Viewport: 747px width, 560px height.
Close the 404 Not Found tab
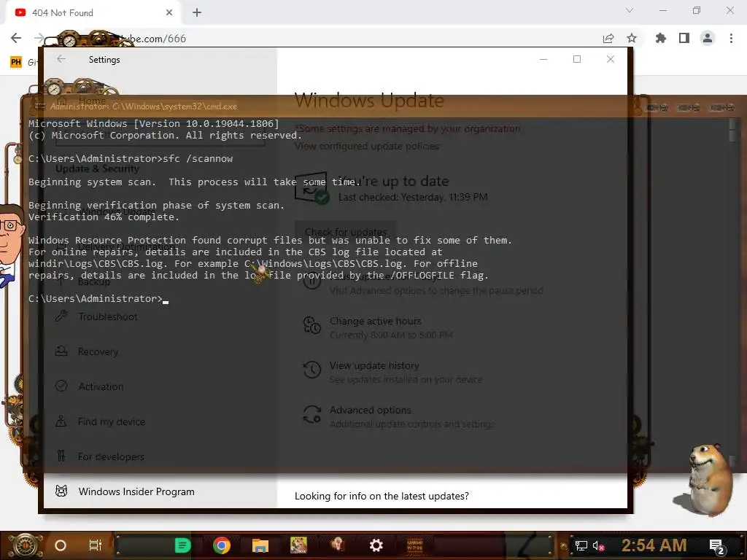pyautogui.click(x=169, y=13)
